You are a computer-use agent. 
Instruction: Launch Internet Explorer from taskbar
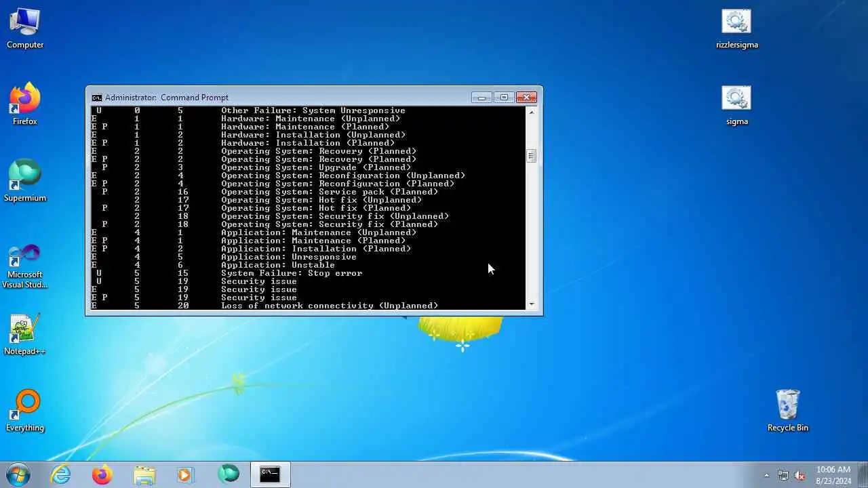pos(61,475)
